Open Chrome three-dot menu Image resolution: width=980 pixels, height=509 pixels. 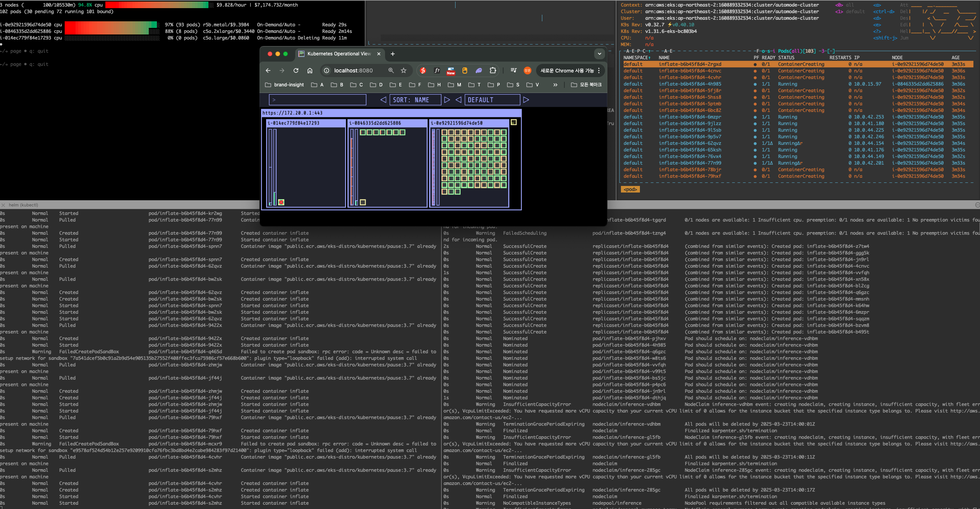[x=599, y=71]
